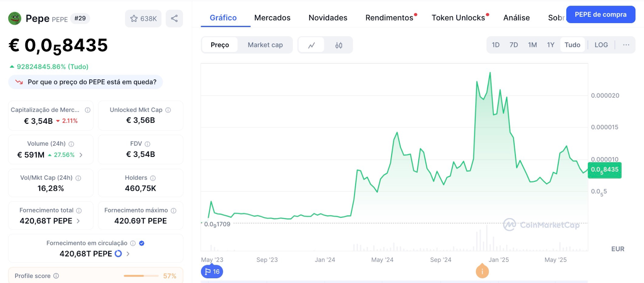Screen dimensions: 644x283
Task: Open info icon beside Vol/Mkt Cap (24h)
Action: [x=78, y=178]
